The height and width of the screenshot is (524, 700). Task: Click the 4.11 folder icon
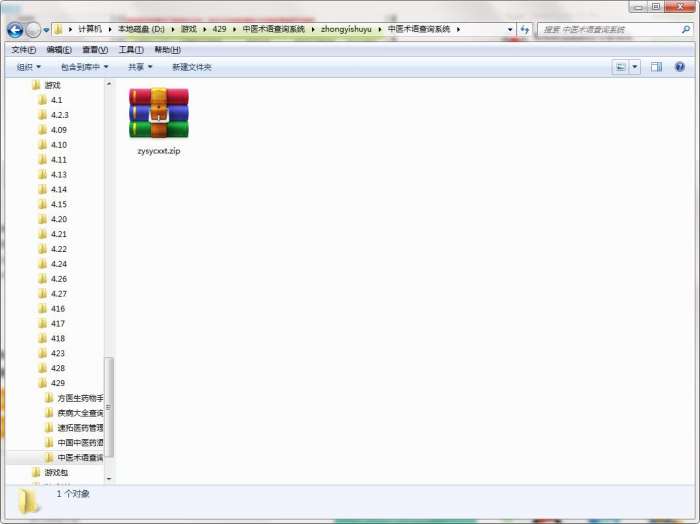(42, 160)
